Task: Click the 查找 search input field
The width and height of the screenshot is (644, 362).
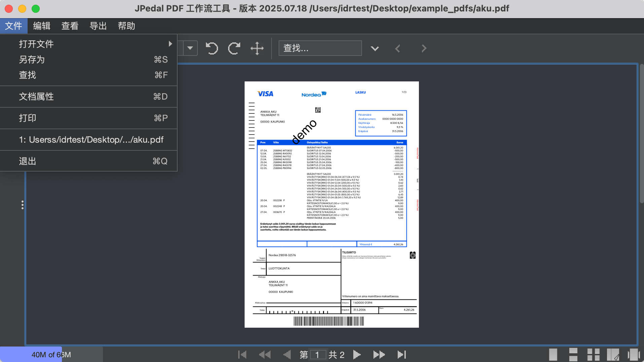Action: pyautogui.click(x=320, y=48)
